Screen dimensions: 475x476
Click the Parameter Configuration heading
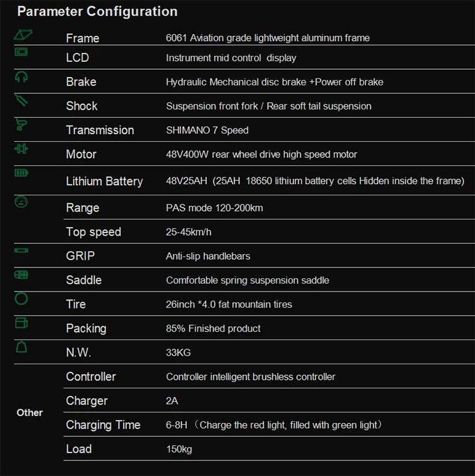tap(97, 11)
